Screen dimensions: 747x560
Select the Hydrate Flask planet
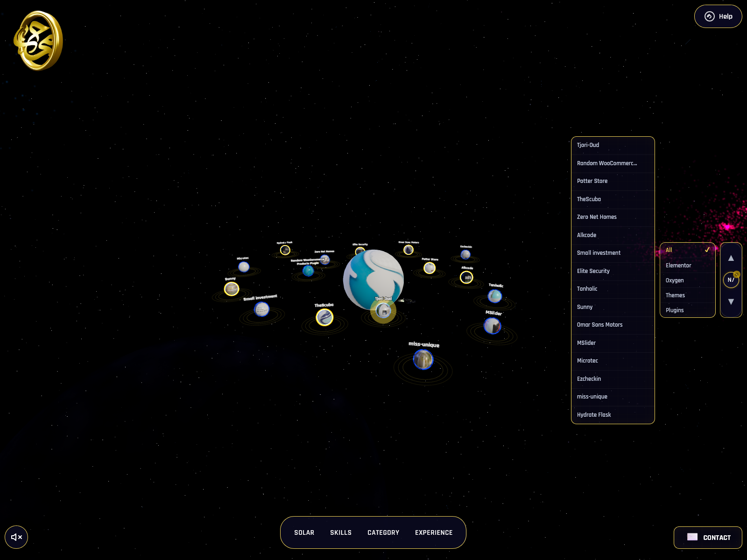[285, 250]
